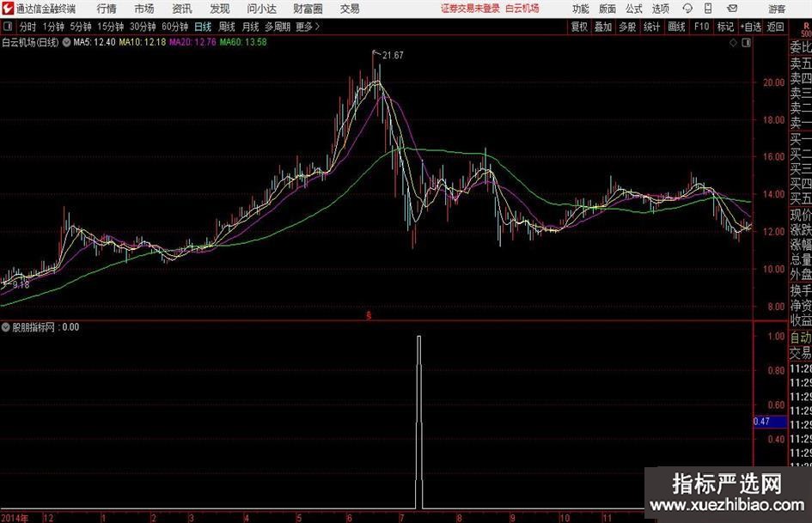The width and height of the screenshot is (812, 523).
Task: Click the 2014年 date axis label
Action: click(x=15, y=518)
